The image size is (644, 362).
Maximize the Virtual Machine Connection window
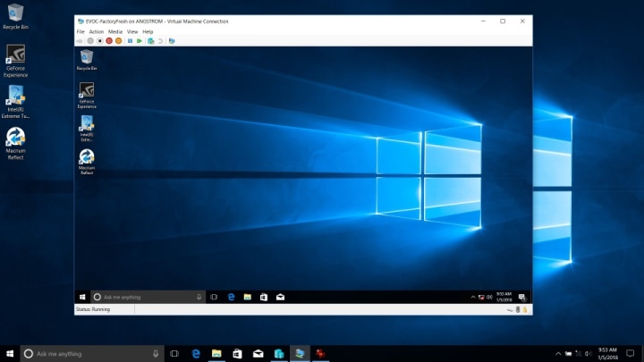pyautogui.click(x=503, y=21)
